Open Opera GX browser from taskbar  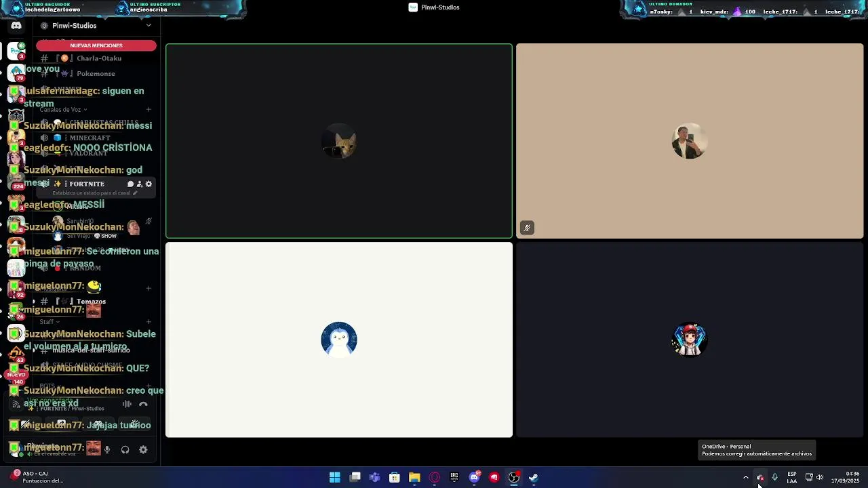point(435,478)
